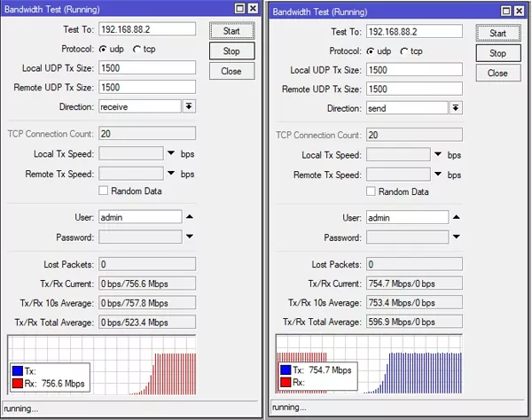Collapse User field arrow in left window

[x=190, y=216]
